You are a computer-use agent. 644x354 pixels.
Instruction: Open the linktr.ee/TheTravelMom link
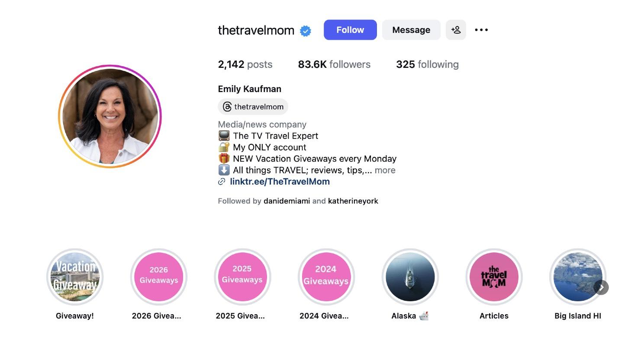280,182
